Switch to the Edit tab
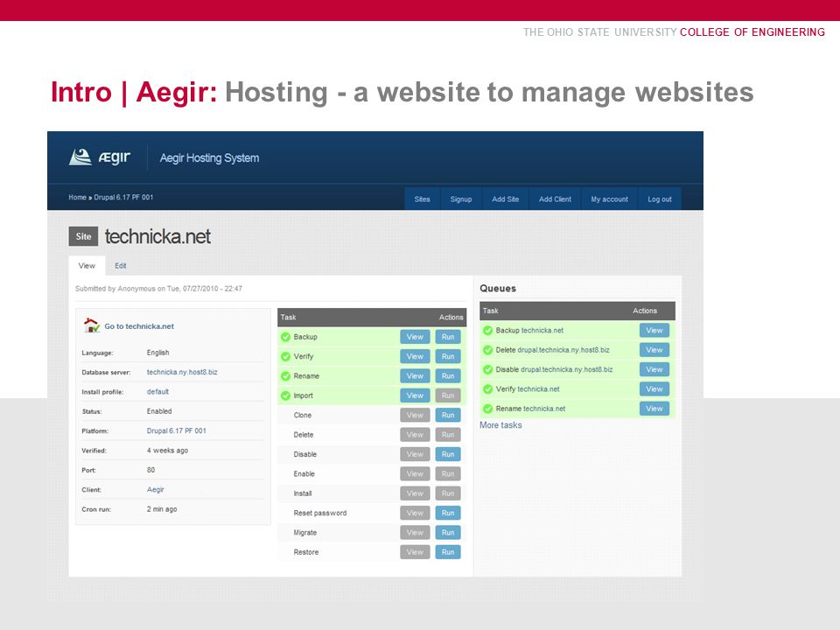The width and height of the screenshot is (840, 630). pyautogui.click(x=121, y=266)
